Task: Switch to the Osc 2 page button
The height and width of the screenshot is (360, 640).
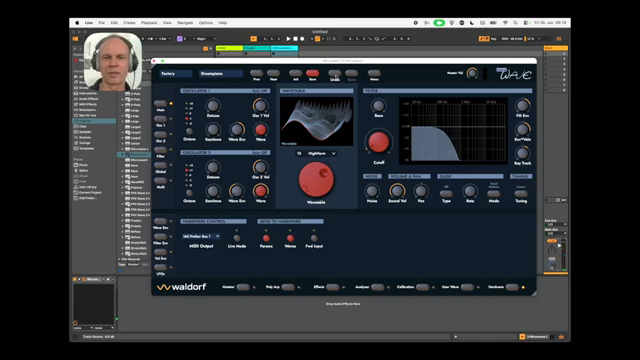Action: (x=160, y=135)
